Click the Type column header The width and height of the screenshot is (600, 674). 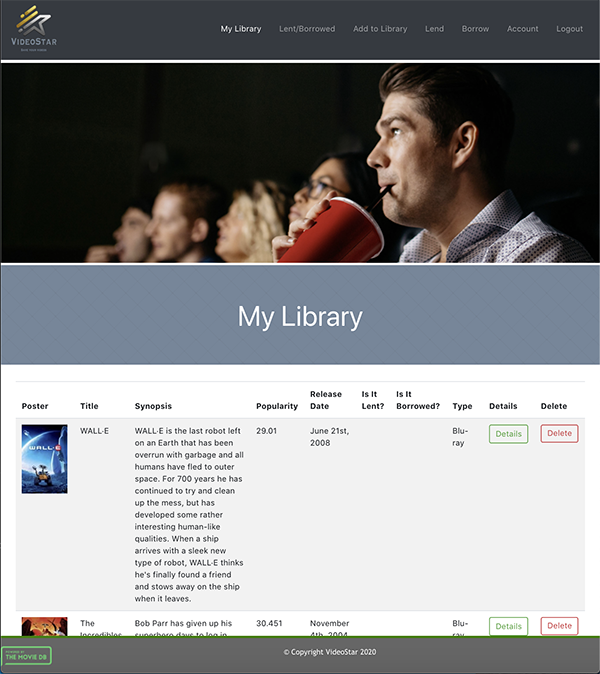[462, 406]
